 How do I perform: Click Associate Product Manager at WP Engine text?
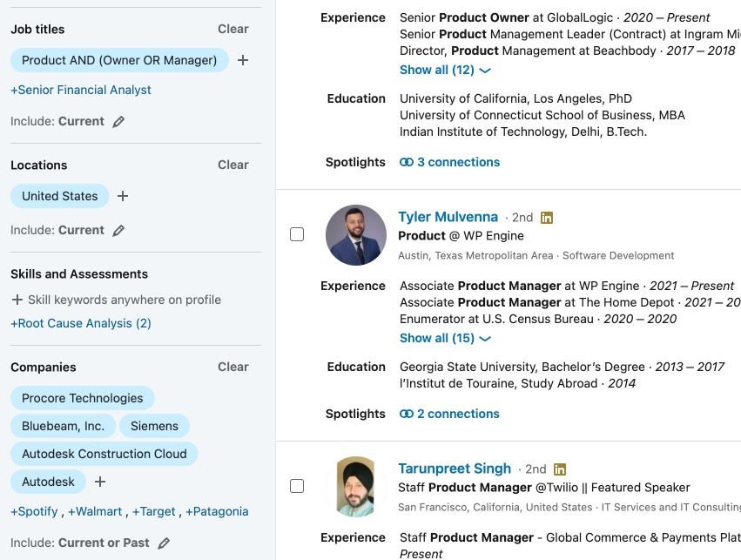(518, 286)
